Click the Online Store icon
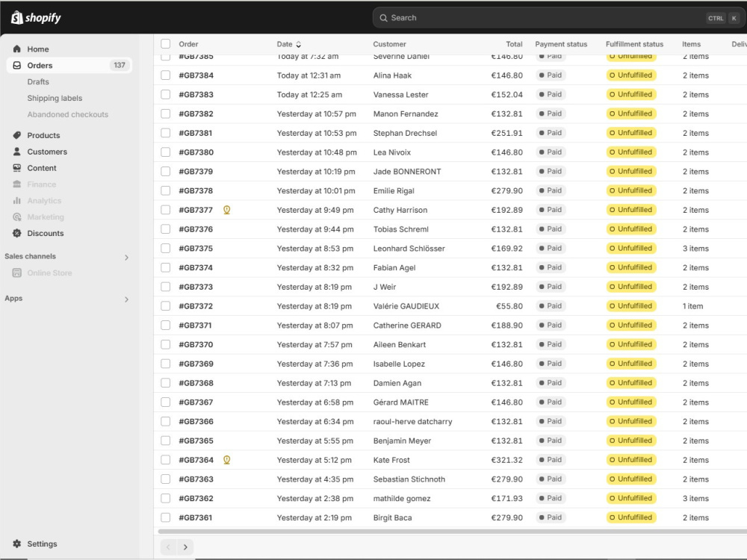Image resolution: width=747 pixels, height=560 pixels. (16, 273)
